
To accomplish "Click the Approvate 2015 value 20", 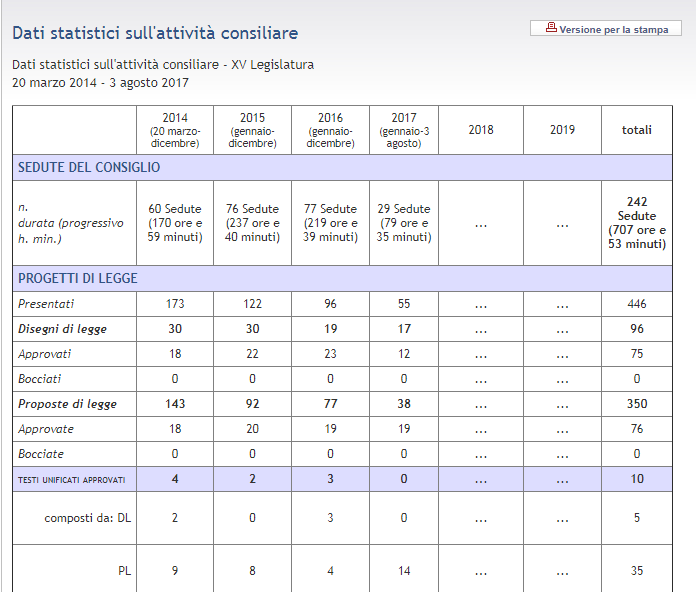I will coord(252,429).
